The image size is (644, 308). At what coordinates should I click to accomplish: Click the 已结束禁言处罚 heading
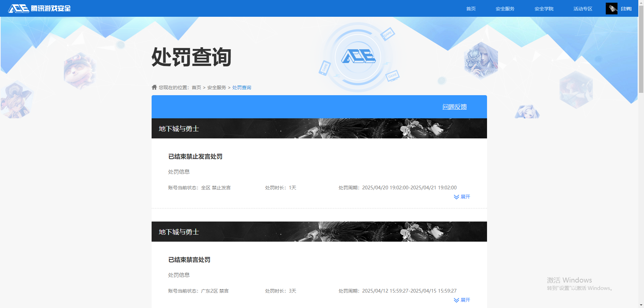click(189, 260)
